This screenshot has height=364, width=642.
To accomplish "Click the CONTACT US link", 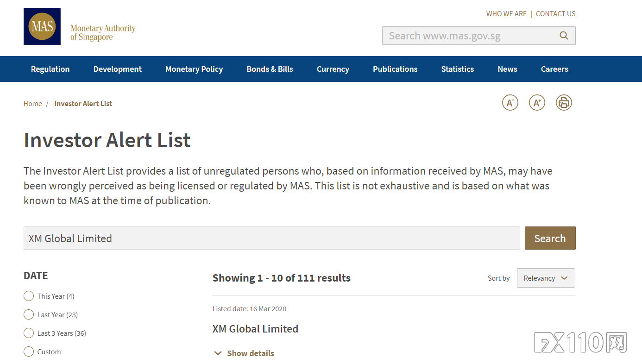I will 556,14.
